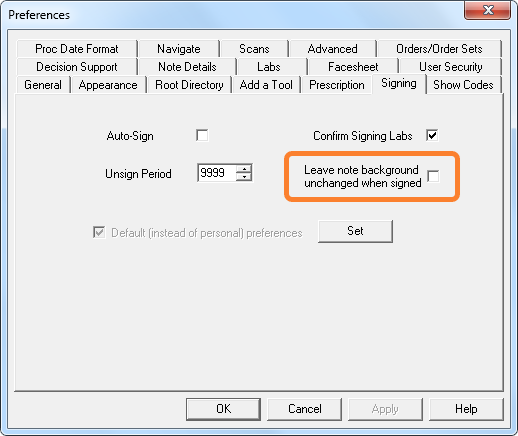
Task: Increase Unsign Period with up arrow
Action: point(244,168)
